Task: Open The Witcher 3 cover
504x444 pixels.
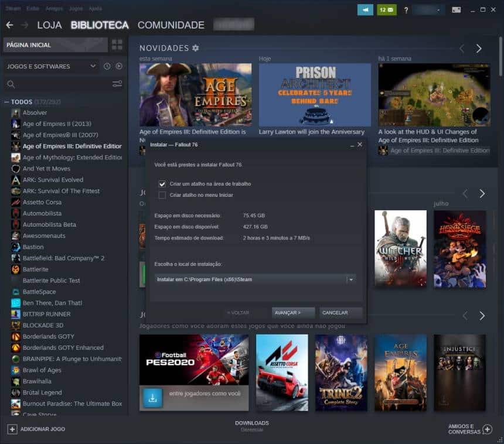Action: point(400,249)
